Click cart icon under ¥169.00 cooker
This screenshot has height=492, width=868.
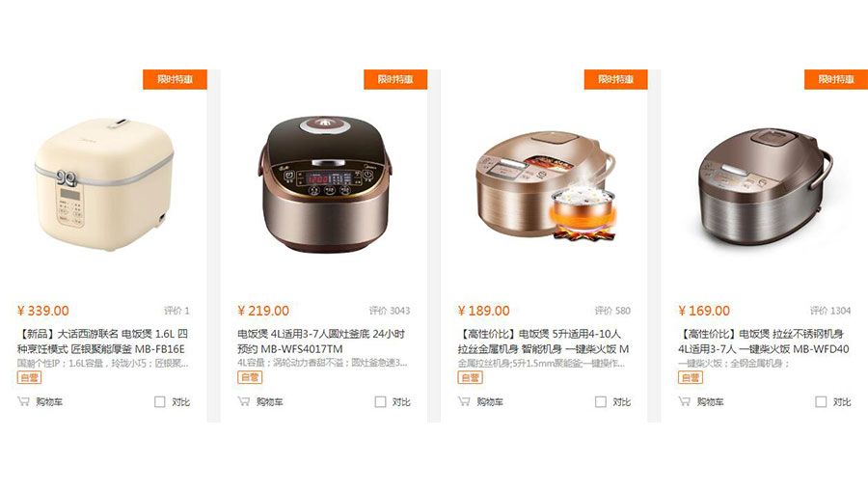point(684,401)
